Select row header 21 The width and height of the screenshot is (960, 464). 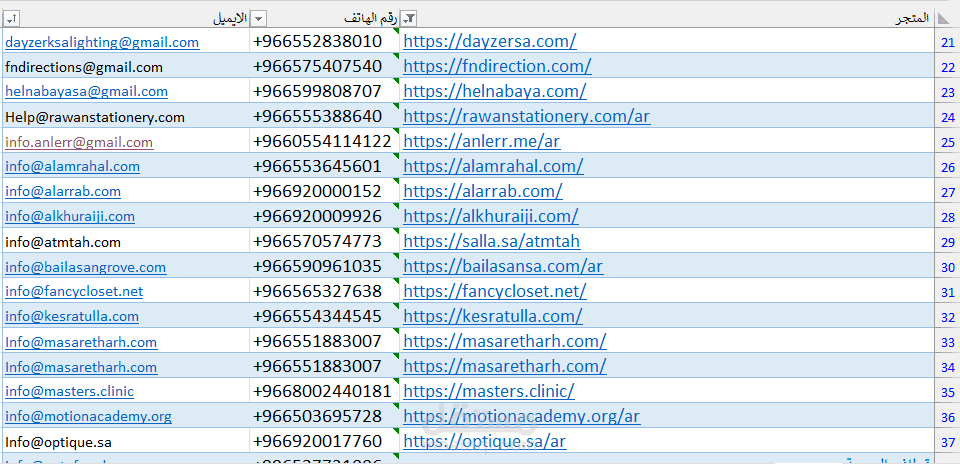(947, 42)
